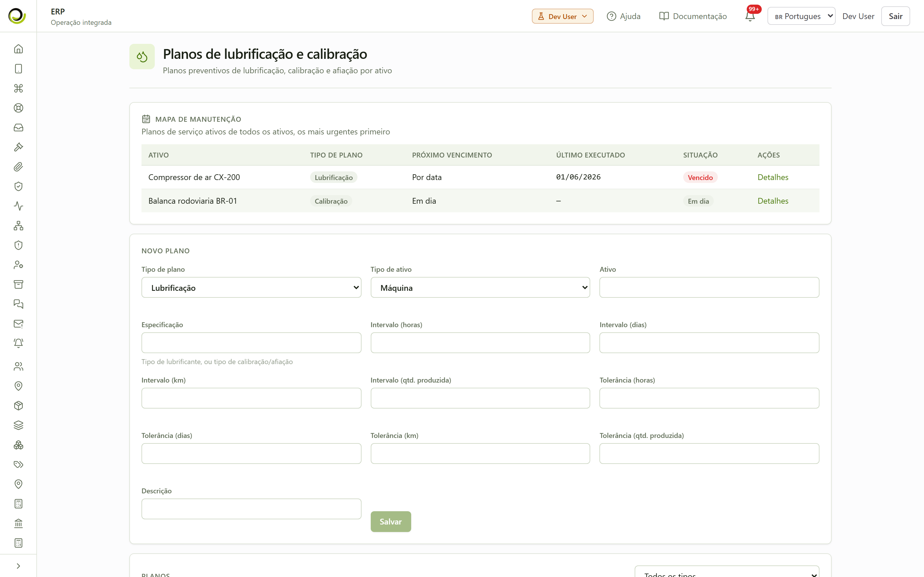Image resolution: width=924 pixels, height=577 pixels.
Task: Click the layers stack sidebar icon
Action: 18,425
